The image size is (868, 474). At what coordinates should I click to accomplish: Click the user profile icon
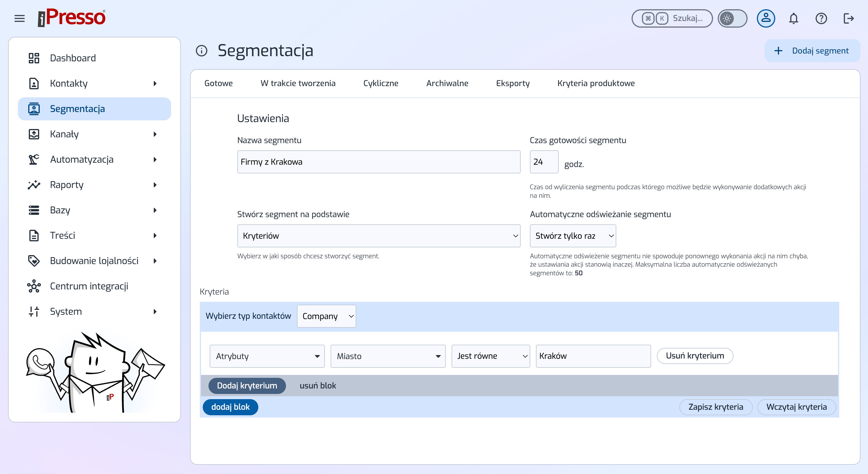click(765, 18)
